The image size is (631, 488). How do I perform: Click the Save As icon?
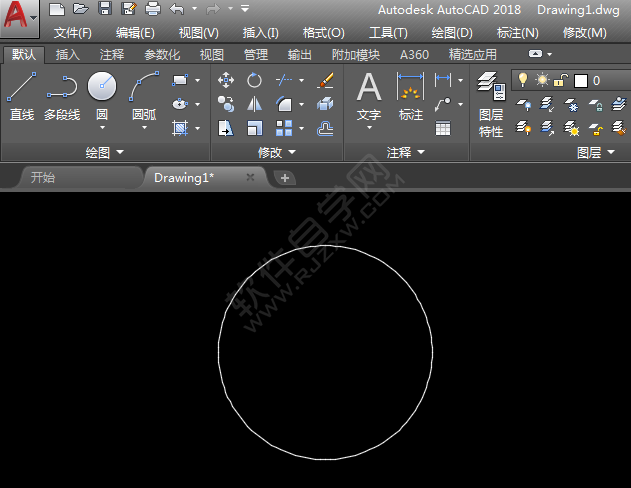point(129,9)
